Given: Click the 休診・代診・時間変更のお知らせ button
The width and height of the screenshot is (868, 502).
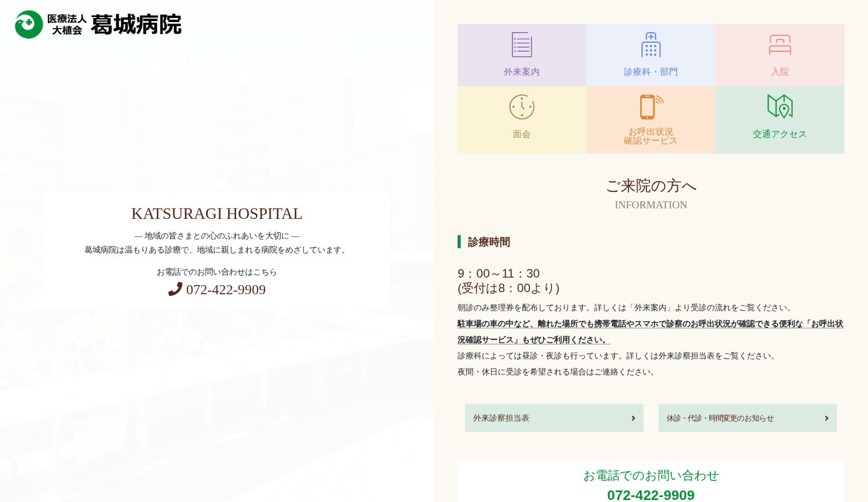Looking at the screenshot, I should 747,418.
